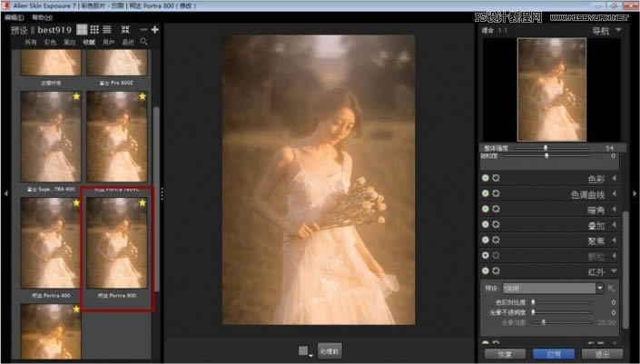The width and height of the screenshot is (640, 364).
Task: Select the 柯达 Portra 400 preset thumbnail
Action: pos(50,243)
